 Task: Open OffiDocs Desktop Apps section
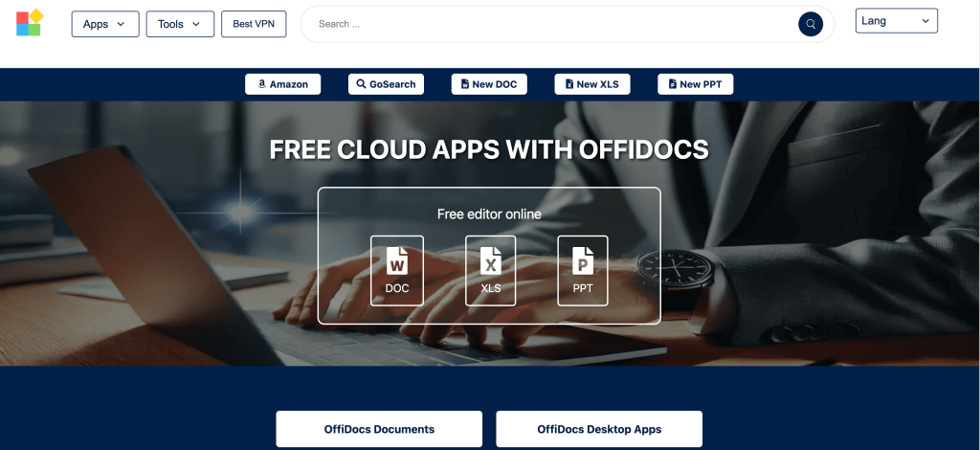click(x=599, y=429)
